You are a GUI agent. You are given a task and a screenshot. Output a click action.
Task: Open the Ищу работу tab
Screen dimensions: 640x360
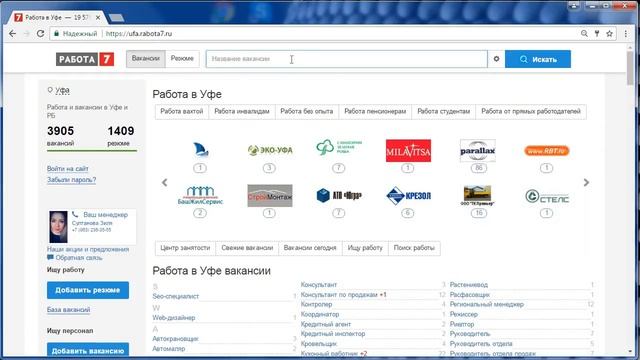pyautogui.click(x=365, y=248)
